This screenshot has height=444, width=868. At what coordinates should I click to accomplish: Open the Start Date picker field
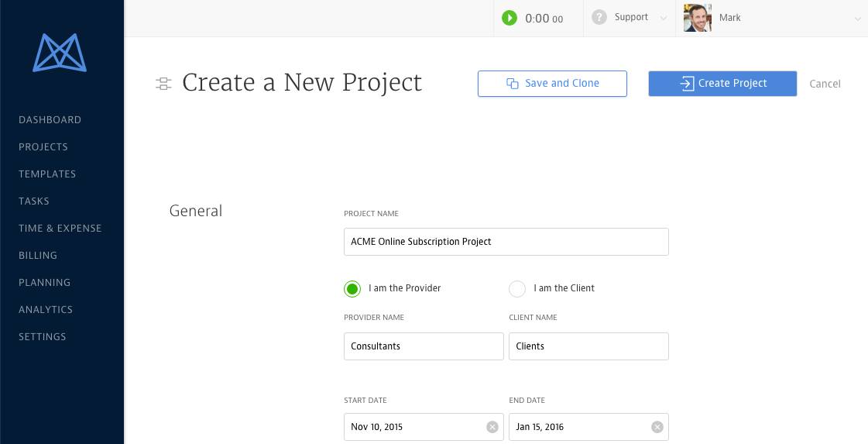pos(414,427)
